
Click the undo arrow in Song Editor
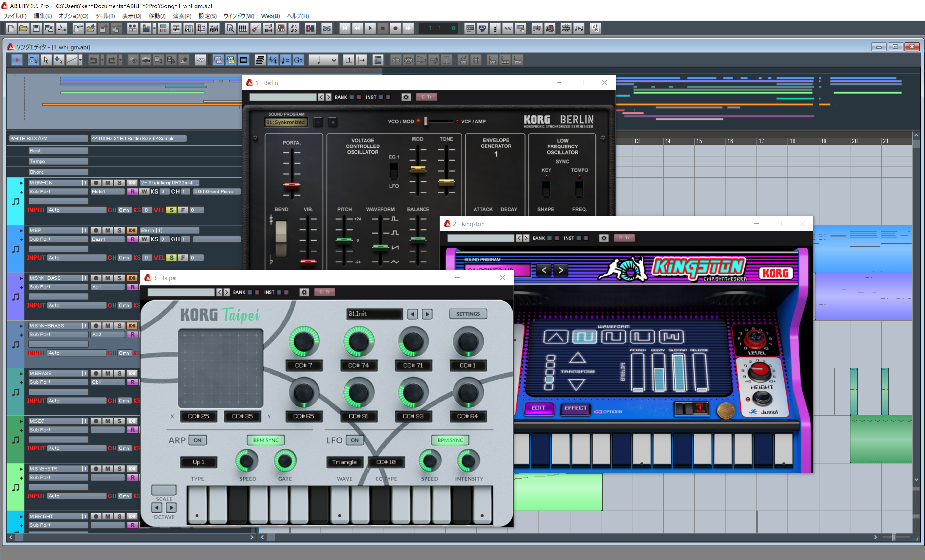93,60
